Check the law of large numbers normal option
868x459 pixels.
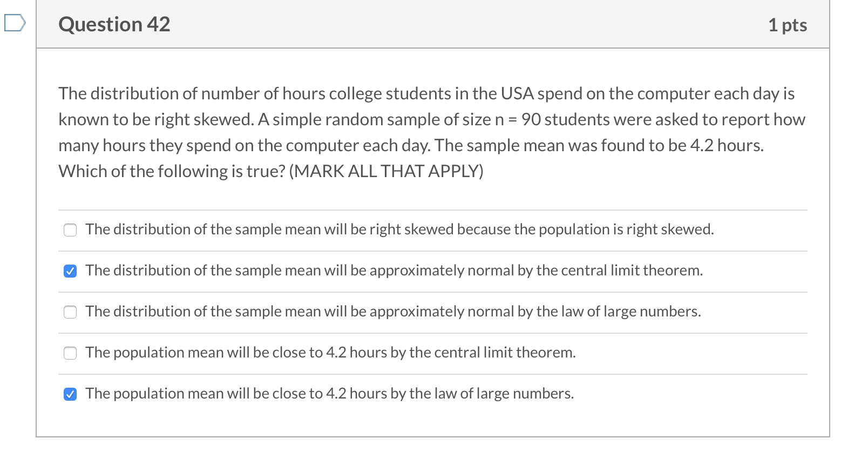70,312
